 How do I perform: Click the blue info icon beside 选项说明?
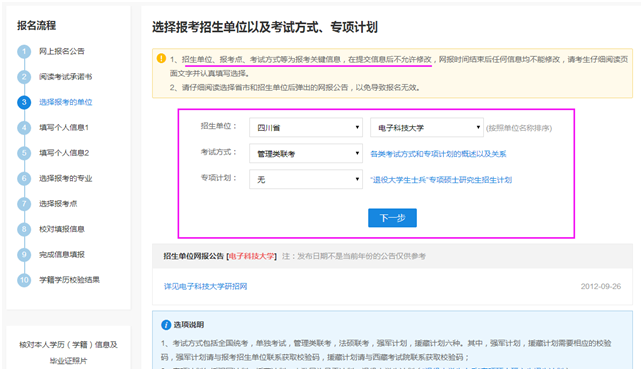click(x=166, y=325)
